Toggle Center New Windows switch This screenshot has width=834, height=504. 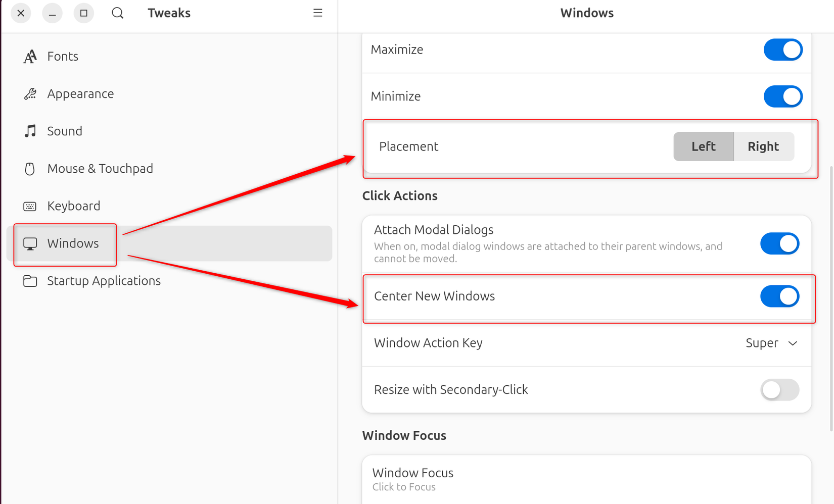(779, 296)
